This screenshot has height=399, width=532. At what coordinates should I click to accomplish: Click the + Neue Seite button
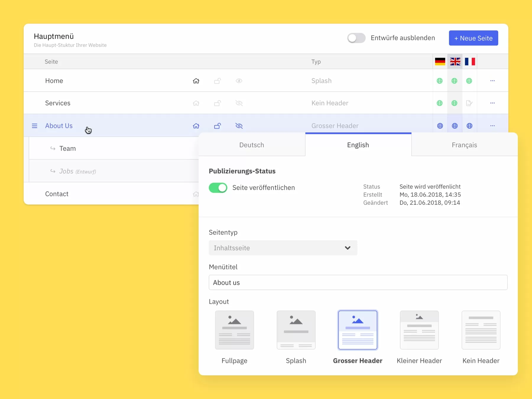(x=473, y=38)
